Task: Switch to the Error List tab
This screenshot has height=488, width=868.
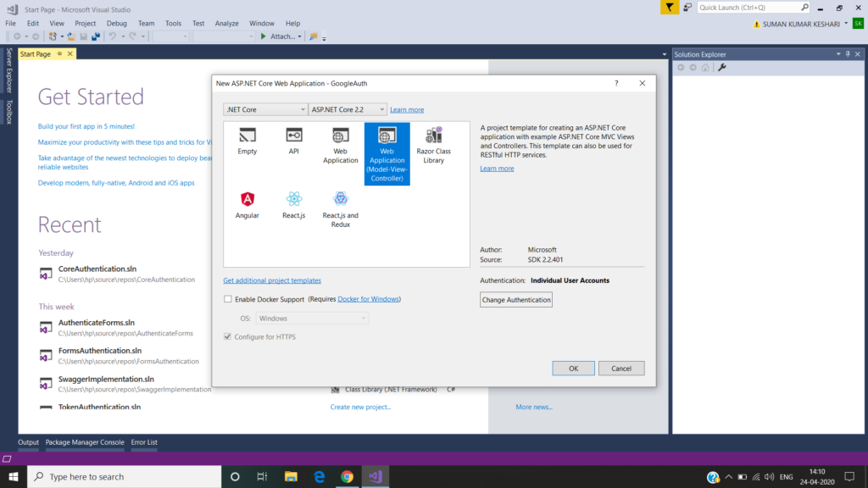Action: tap(144, 442)
